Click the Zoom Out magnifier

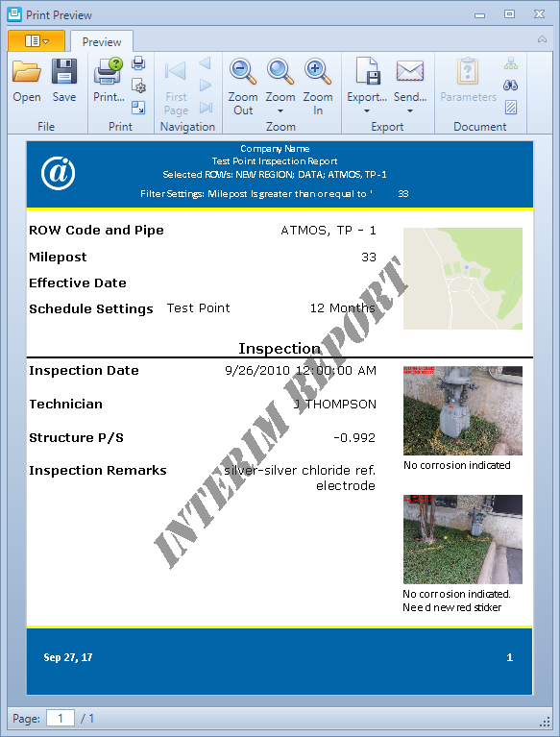(x=243, y=71)
